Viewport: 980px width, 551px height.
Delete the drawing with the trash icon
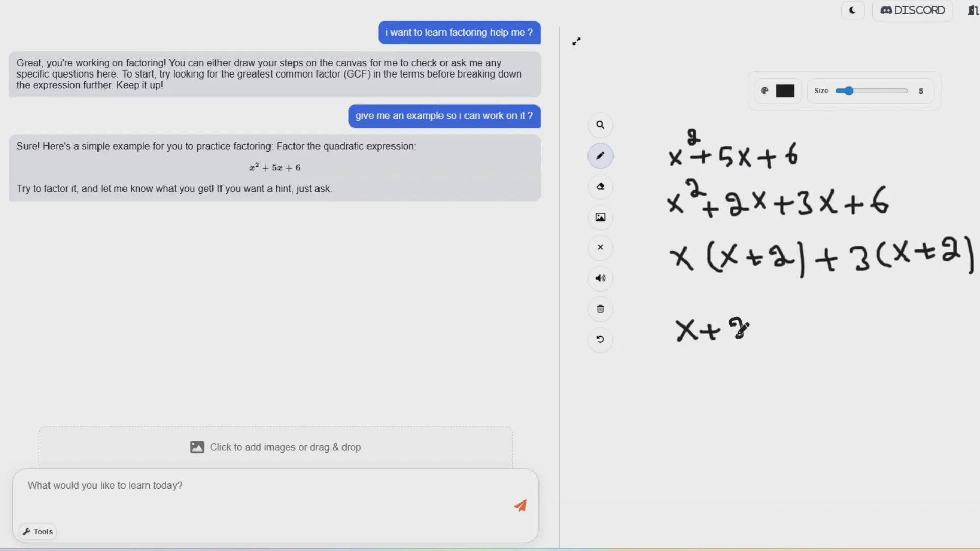[x=600, y=309]
